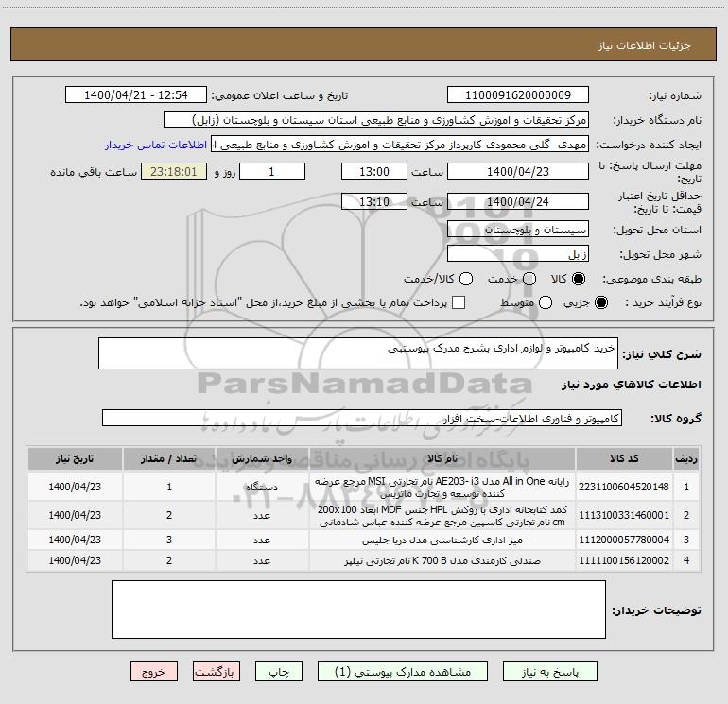This screenshot has height=704, width=728.
Task: Click quantity 3 in the desk row
Action: pyautogui.click(x=169, y=540)
